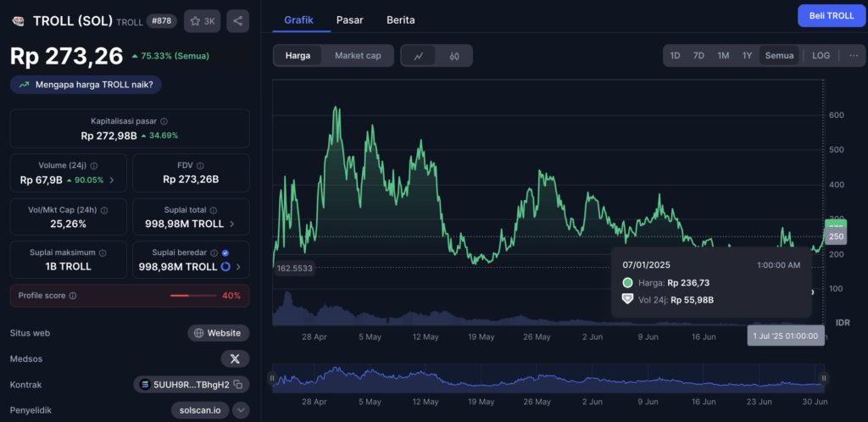This screenshot has width=868, height=422.
Task: Select the Harga chart toggle
Action: [298, 55]
